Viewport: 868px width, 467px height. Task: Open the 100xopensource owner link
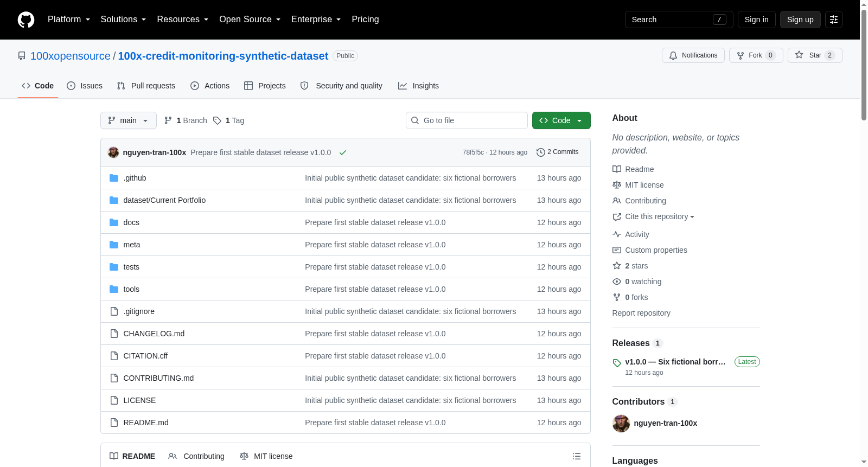click(x=71, y=56)
